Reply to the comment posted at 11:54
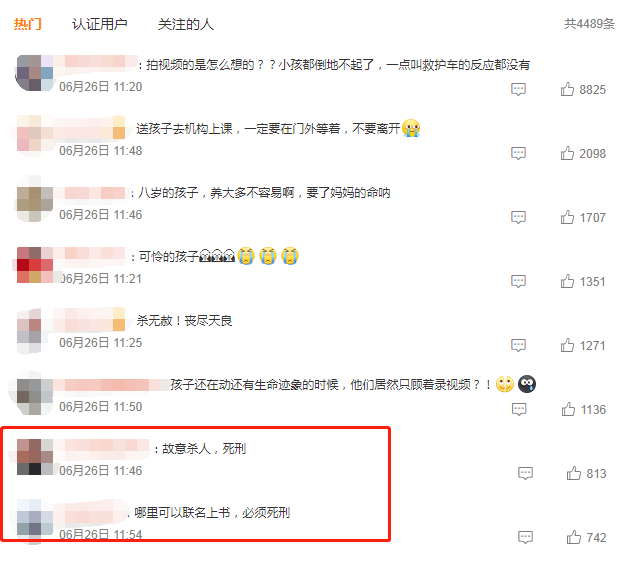 pyautogui.click(x=525, y=537)
